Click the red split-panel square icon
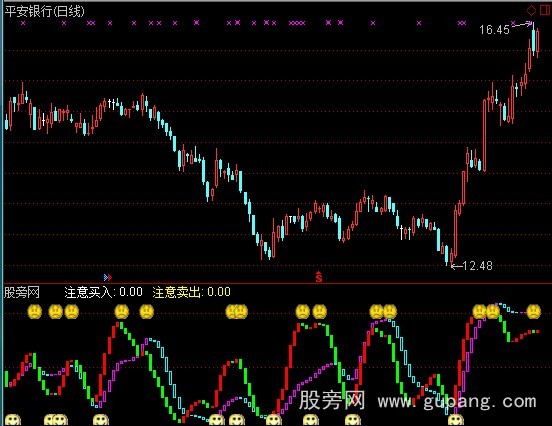Image resolution: width=552 pixels, height=426 pixels. pyautogui.click(x=545, y=10)
